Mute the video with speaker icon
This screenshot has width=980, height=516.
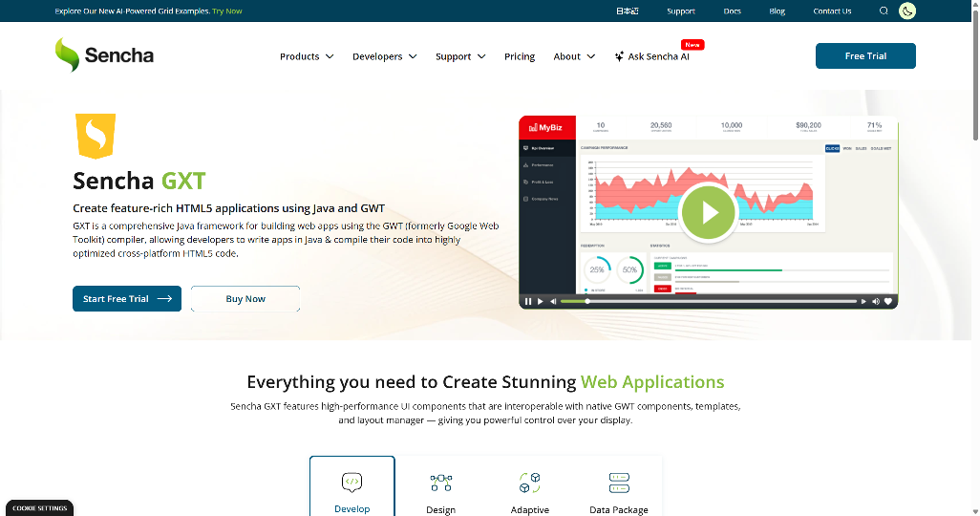click(876, 301)
